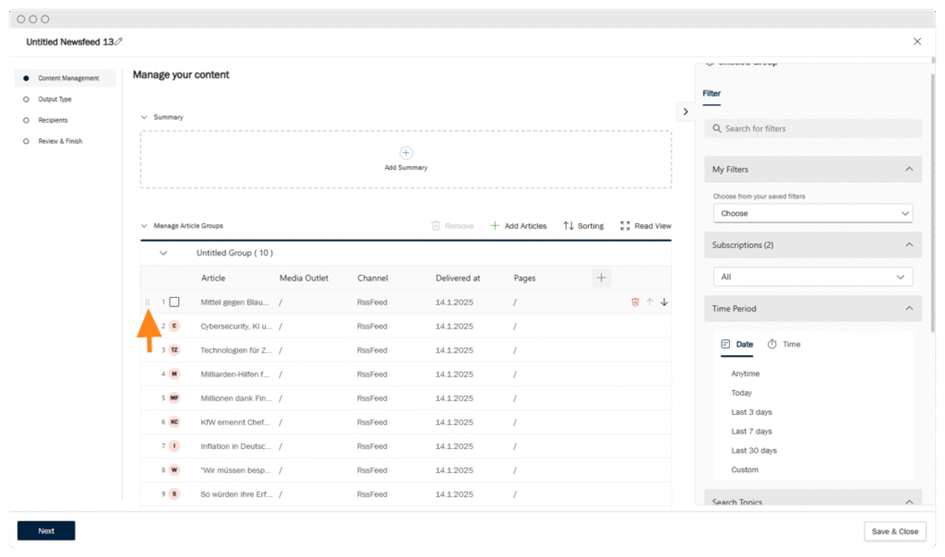This screenshot has width=945, height=557.
Task: Click the plus icon to add summary
Action: pos(406,153)
